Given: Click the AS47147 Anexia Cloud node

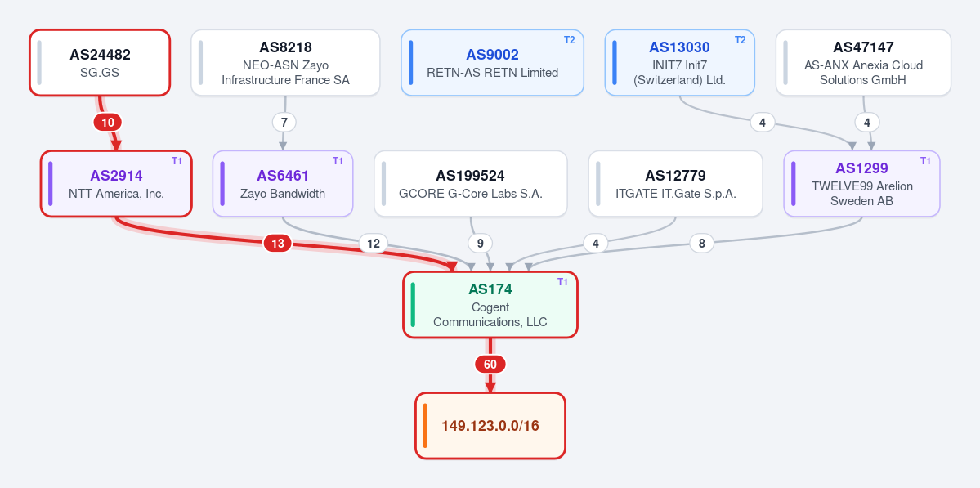Looking at the screenshot, I should [x=863, y=62].
